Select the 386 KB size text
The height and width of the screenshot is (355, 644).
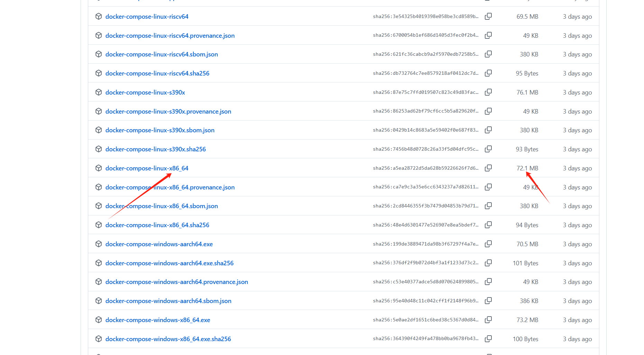point(529,301)
